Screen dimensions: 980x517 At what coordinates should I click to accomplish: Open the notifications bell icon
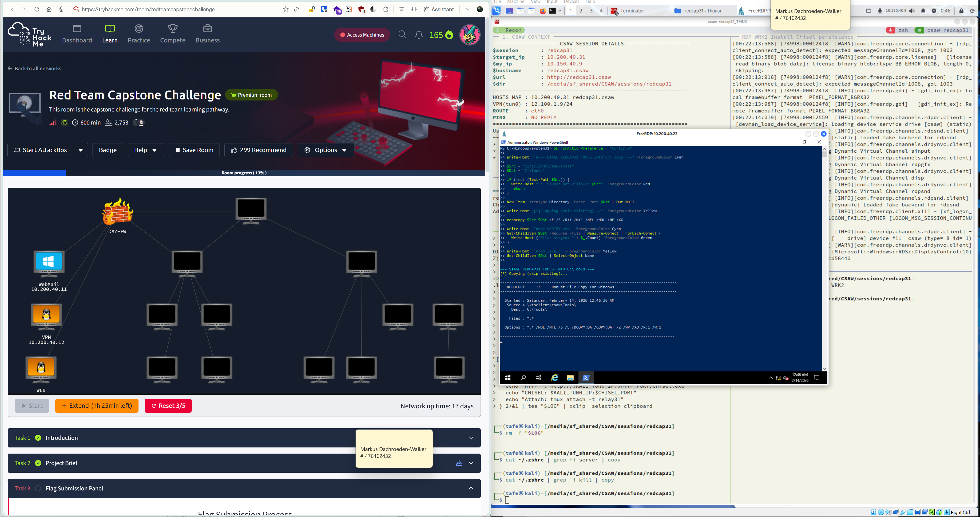419,35
